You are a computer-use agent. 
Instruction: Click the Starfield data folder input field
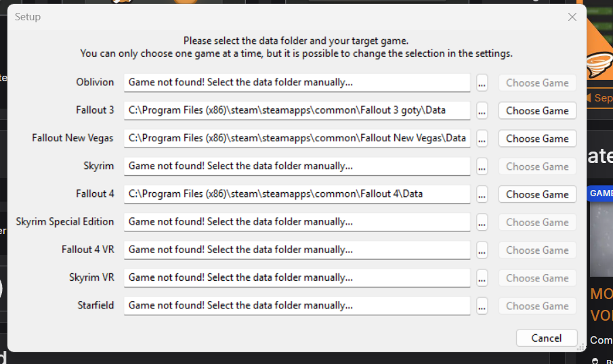297,305
